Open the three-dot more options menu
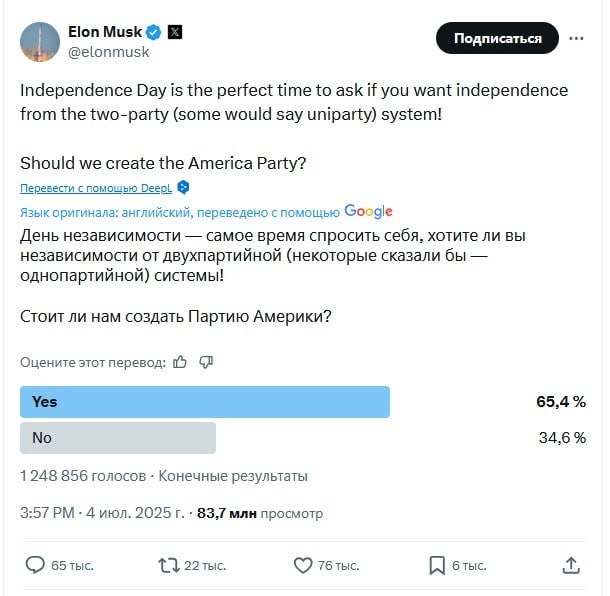The height and width of the screenshot is (596, 610). [576, 38]
